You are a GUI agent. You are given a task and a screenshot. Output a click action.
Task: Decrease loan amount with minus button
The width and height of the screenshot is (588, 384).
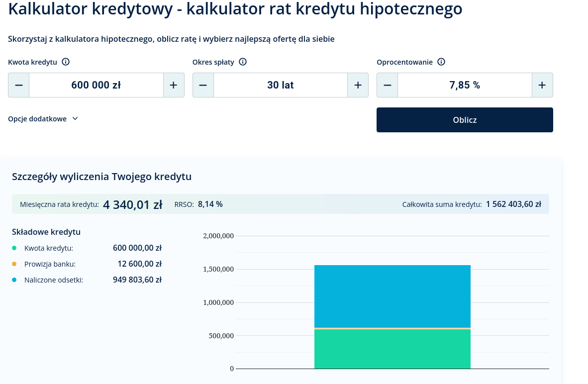point(19,85)
